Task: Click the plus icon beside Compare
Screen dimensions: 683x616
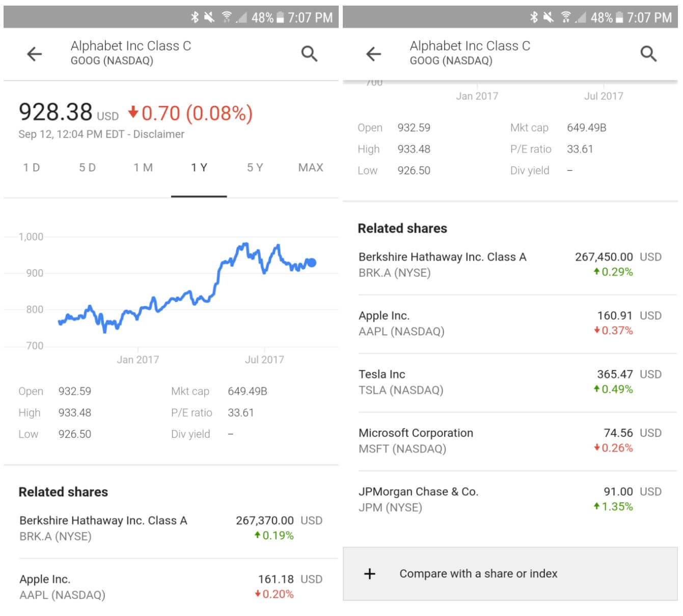Action: pos(370,574)
